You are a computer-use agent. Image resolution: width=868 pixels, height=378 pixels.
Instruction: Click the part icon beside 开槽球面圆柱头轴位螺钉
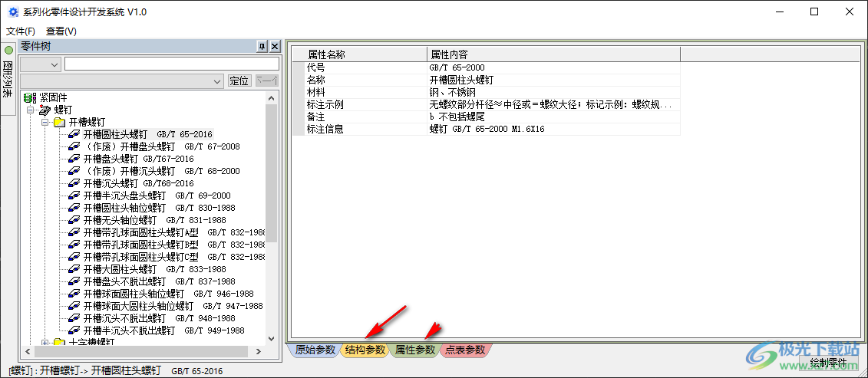(74, 294)
